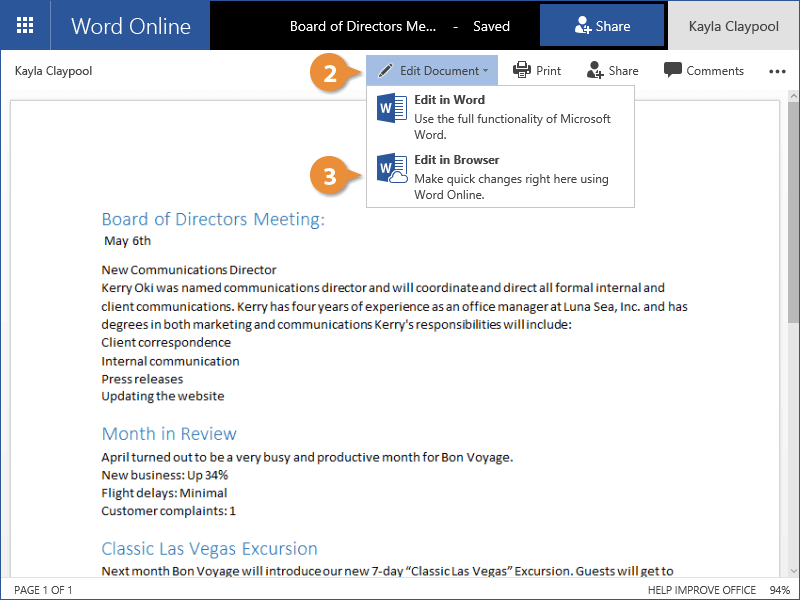800x600 pixels.
Task: Click the blue Share button in header
Action: tap(602, 26)
